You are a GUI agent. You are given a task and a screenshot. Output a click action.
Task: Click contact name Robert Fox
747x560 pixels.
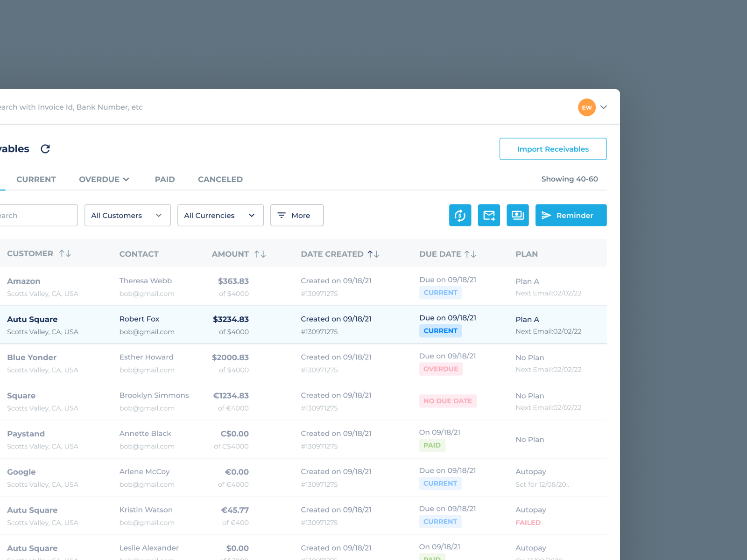[x=139, y=319]
